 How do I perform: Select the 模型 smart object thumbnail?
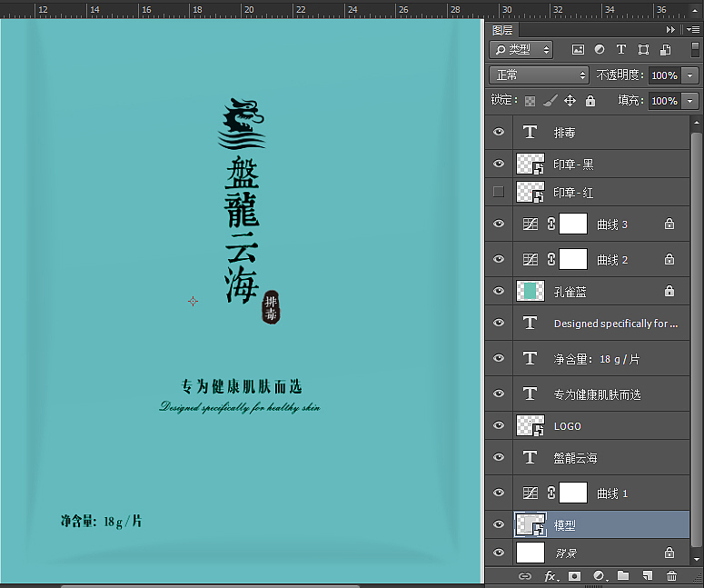[530, 524]
